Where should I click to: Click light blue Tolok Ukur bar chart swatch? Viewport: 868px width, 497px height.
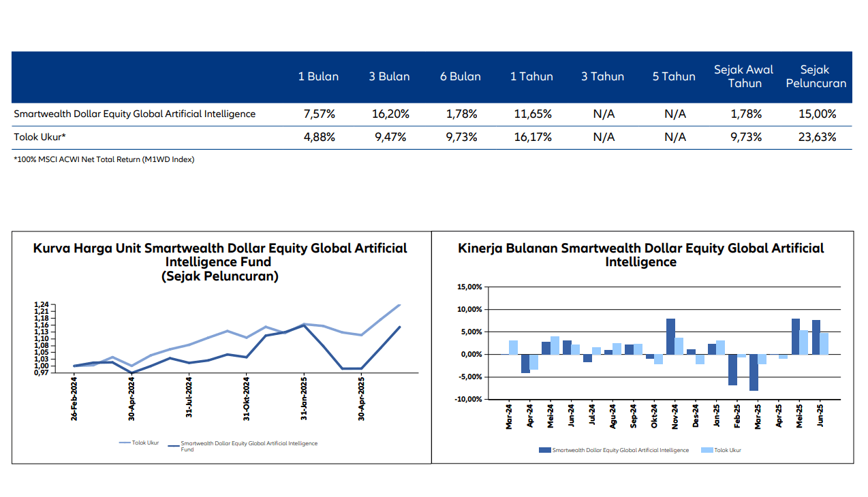[707, 450]
